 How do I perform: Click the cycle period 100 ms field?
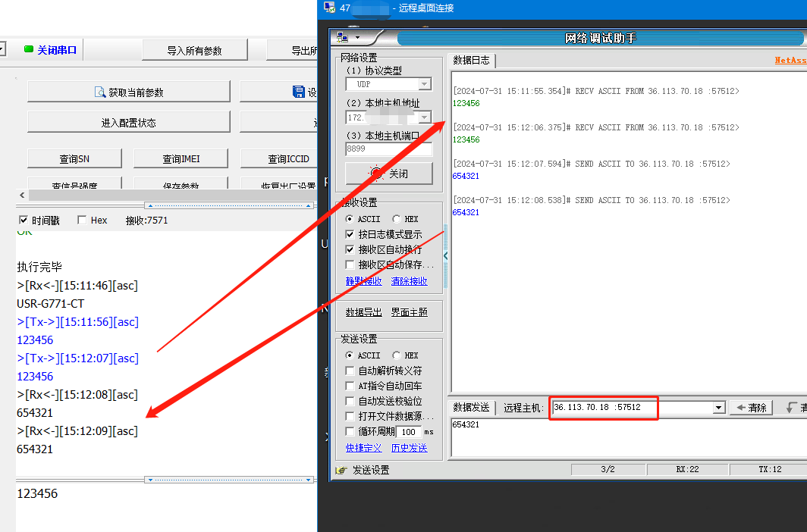[409, 432]
